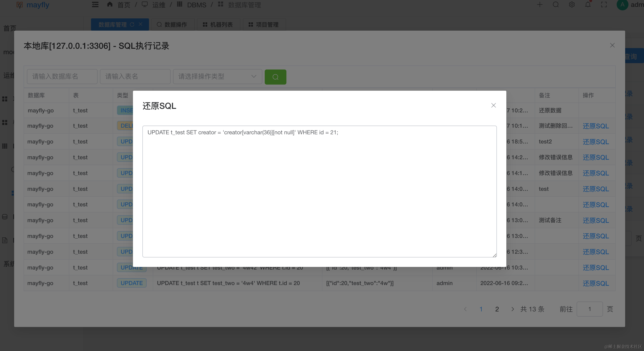Image resolution: width=644 pixels, height=351 pixels.
Task: Switch to the 机器列表 tab
Action: tap(219, 24)
